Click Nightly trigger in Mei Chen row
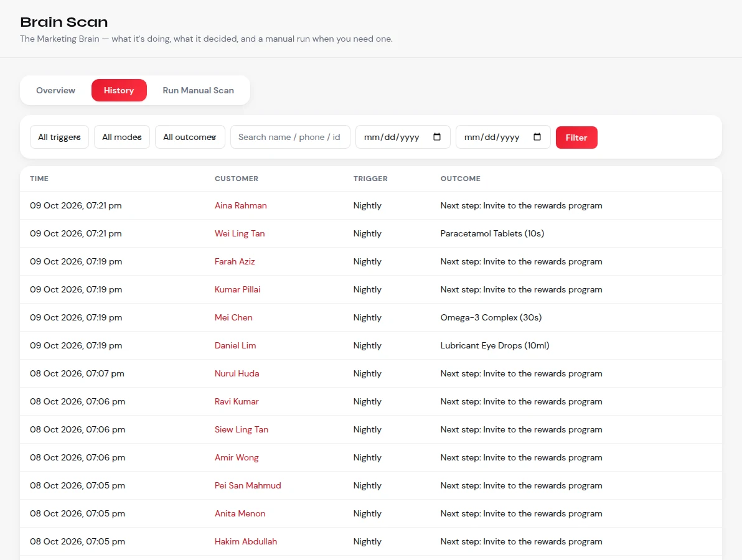The image size is (742, 560). coord(367,317)
